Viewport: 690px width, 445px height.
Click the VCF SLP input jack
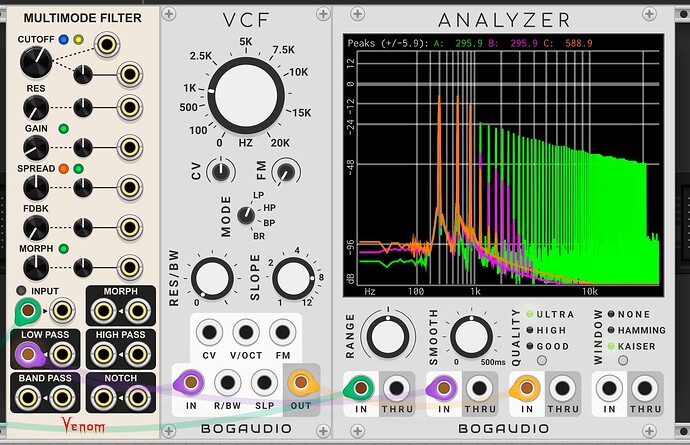(x=263, y=384)
